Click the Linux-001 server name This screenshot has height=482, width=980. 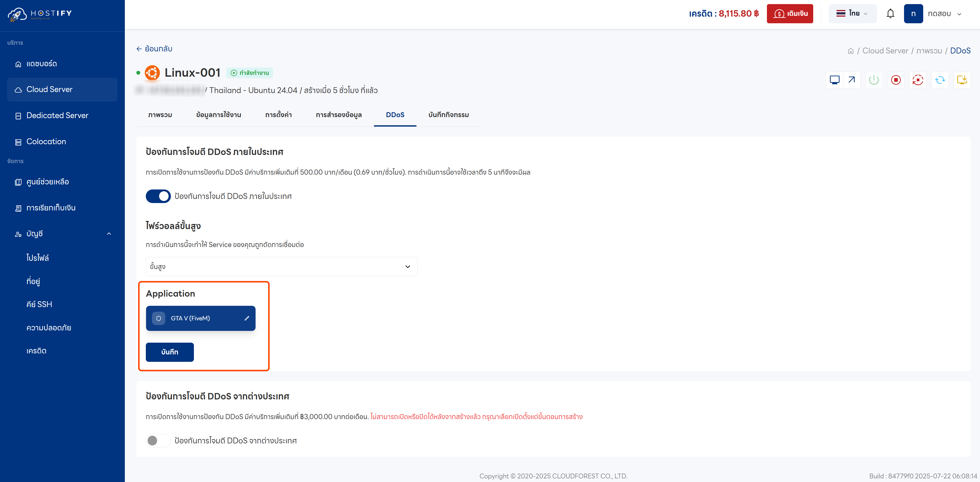tap(193, 72)
